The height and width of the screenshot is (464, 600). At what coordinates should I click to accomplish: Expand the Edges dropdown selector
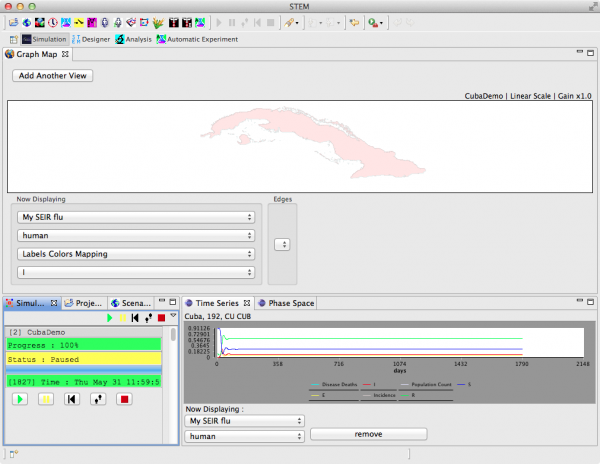282,244
